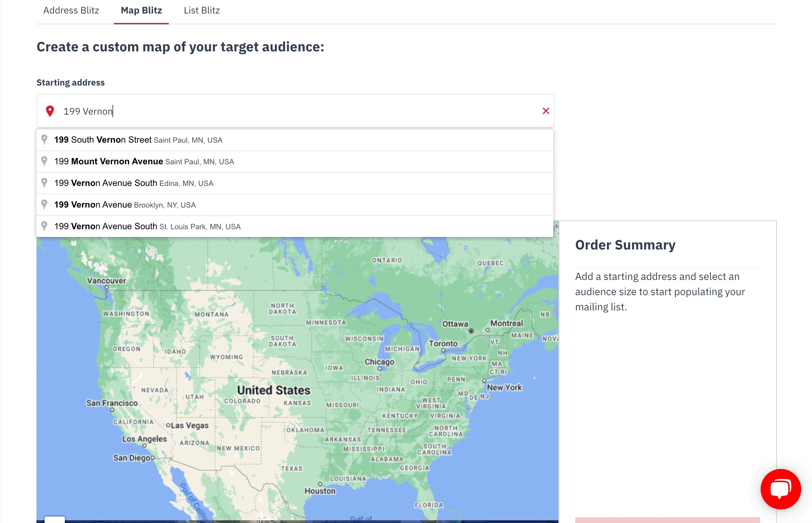Choose 199 Mount Vernon Avenue, Saint Paul
Image resolution: width=812 pixels, height=523 pixels.
pyautogui.click(x=144, y=162)
